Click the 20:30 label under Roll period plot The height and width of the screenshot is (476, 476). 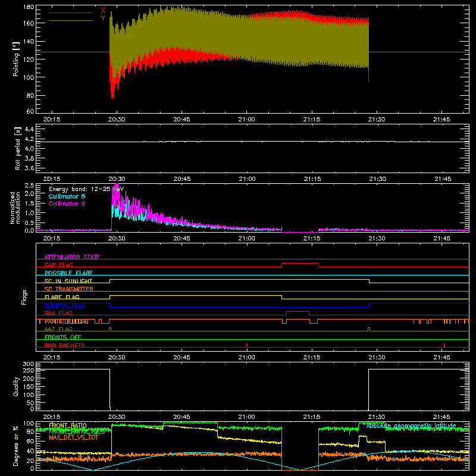[117, 179]
